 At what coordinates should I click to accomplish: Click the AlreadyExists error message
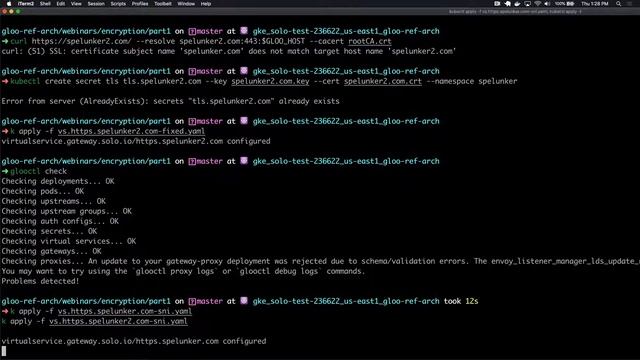[171, 101]
